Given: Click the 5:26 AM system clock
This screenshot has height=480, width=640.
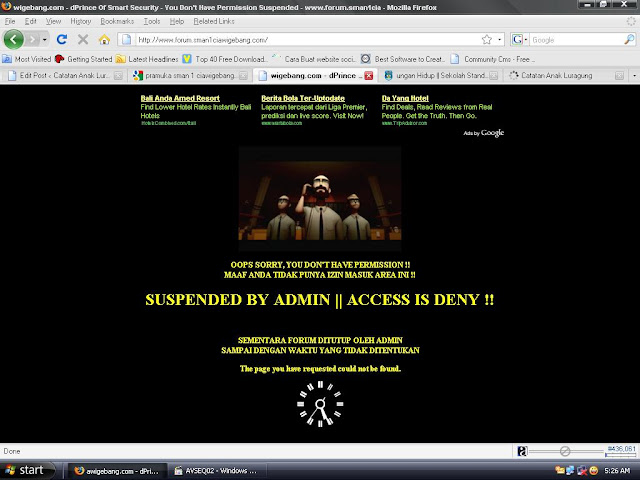Looking at the screenshot, I should pos(617,471).
